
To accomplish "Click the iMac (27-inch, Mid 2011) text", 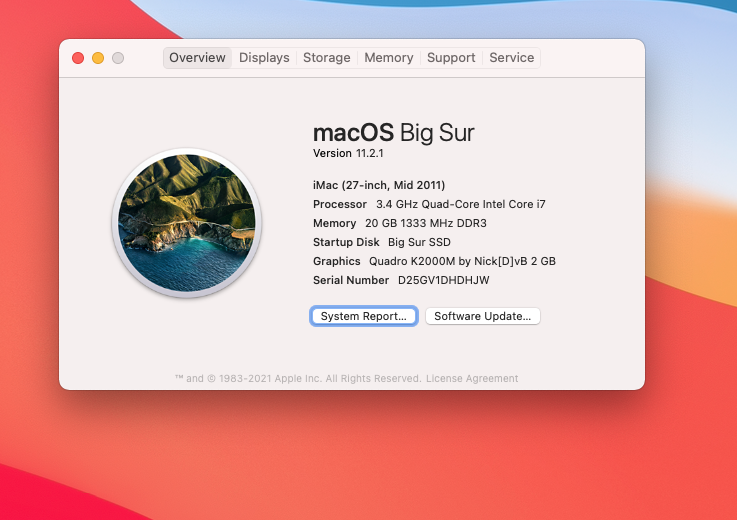I will 379,185.
